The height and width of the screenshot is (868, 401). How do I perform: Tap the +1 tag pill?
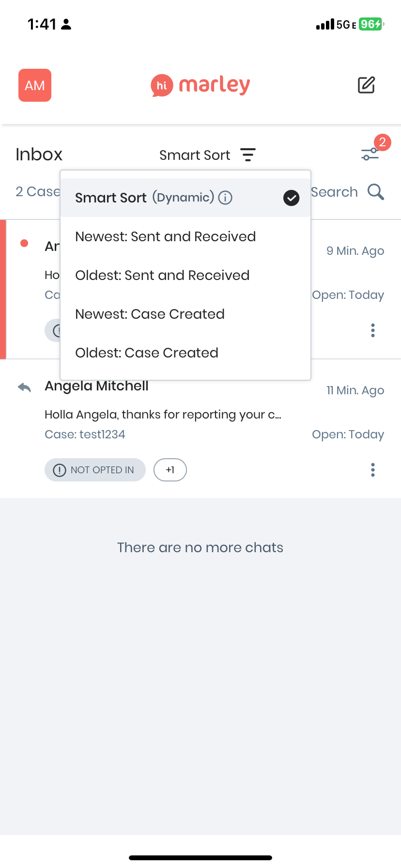(170, 470)
